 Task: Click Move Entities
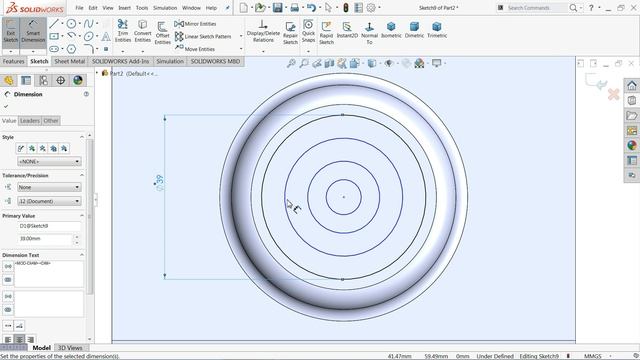click(x=195, y=49)
